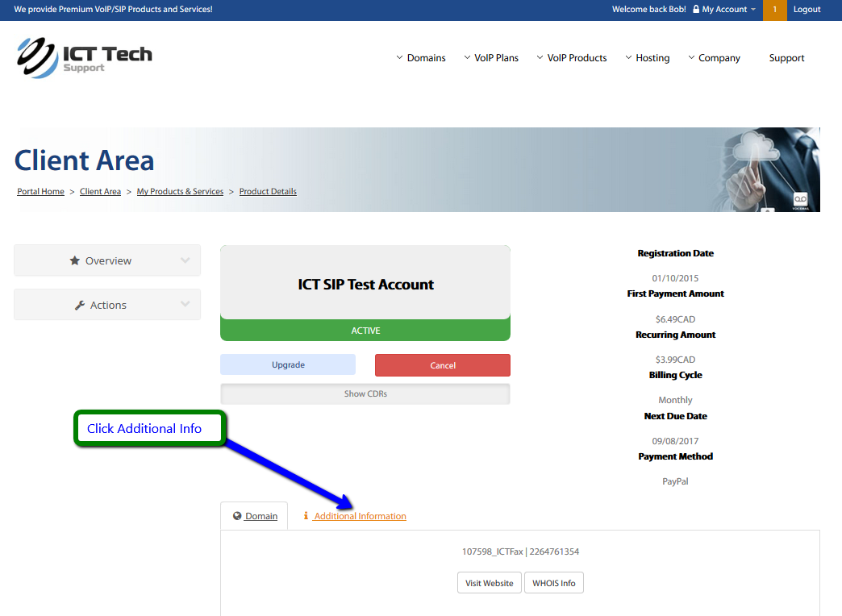The image size is (842, 616).
Task: Click the lock icon next to My Account
Action: pos(696,10)
